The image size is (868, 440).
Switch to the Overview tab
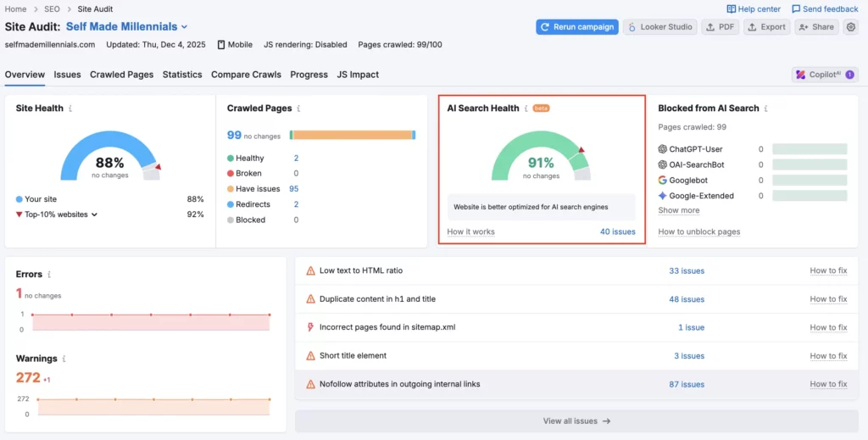click(x=25, y=75)
